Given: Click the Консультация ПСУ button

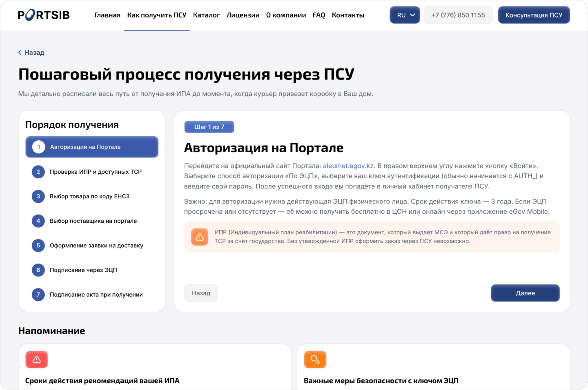Looking at the screenshot, I should click(534, 15).
